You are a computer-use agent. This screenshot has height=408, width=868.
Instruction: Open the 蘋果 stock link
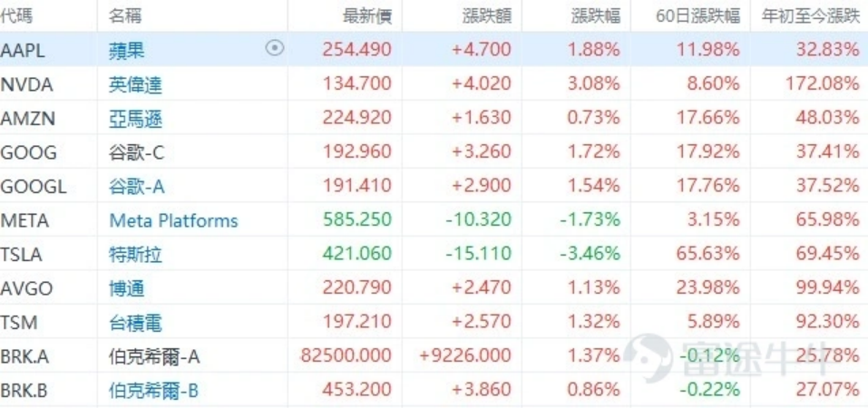point(127,50)
